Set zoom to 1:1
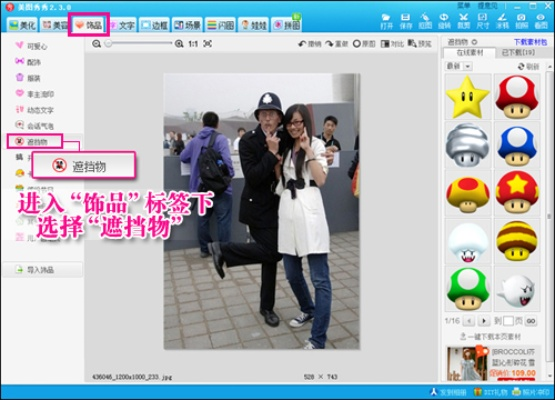 click(x=193, y=44)
